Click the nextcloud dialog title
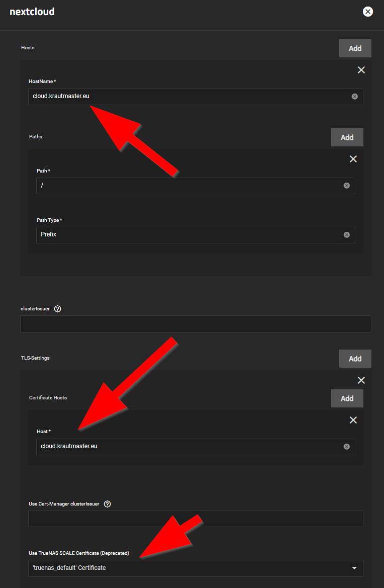The image size is (384, 588). click(32, 12)
